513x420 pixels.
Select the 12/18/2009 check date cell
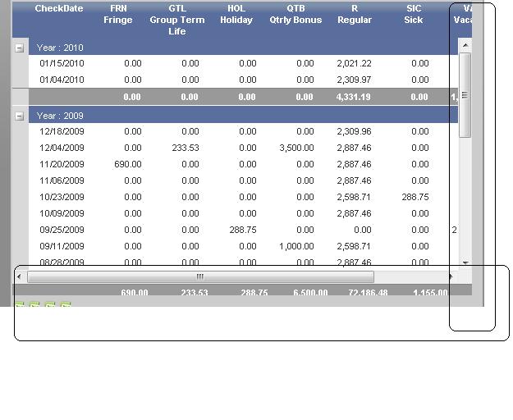62,131
